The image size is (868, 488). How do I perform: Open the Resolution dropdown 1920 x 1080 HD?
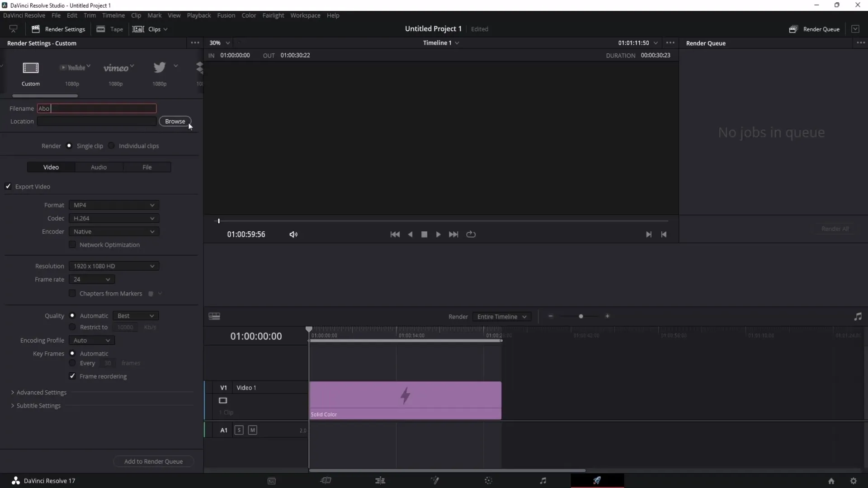coord(113,266)
